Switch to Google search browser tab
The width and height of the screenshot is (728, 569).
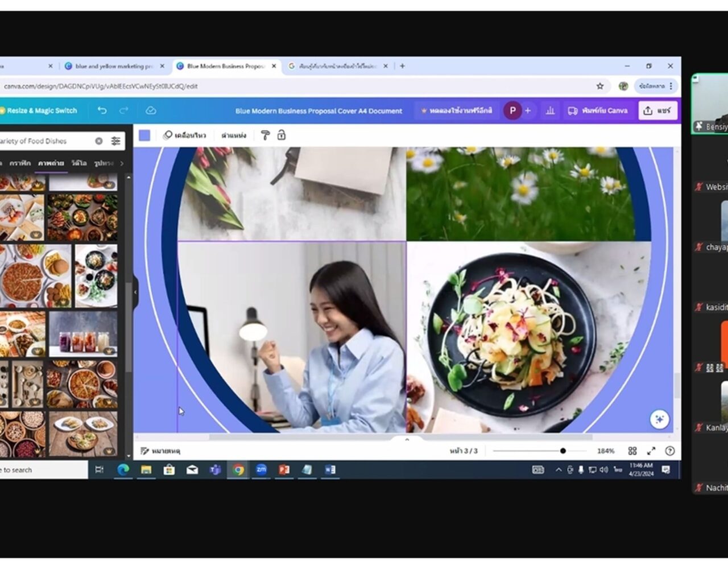[338, 66]
